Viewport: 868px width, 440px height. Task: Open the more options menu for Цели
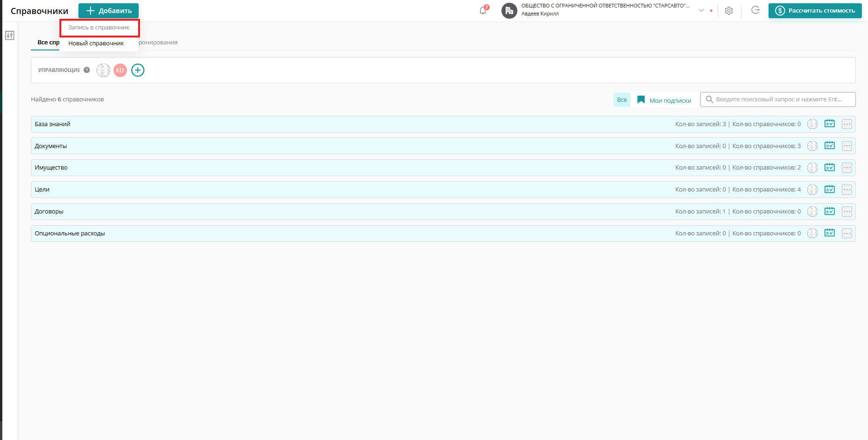847,190
